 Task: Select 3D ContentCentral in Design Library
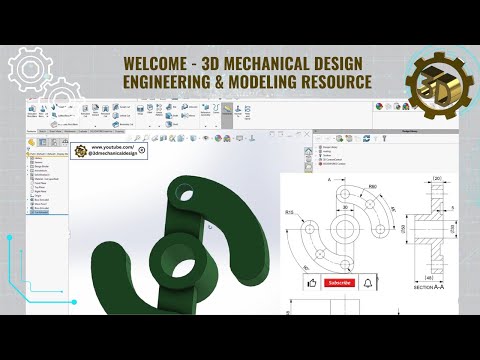click(331, 160)
